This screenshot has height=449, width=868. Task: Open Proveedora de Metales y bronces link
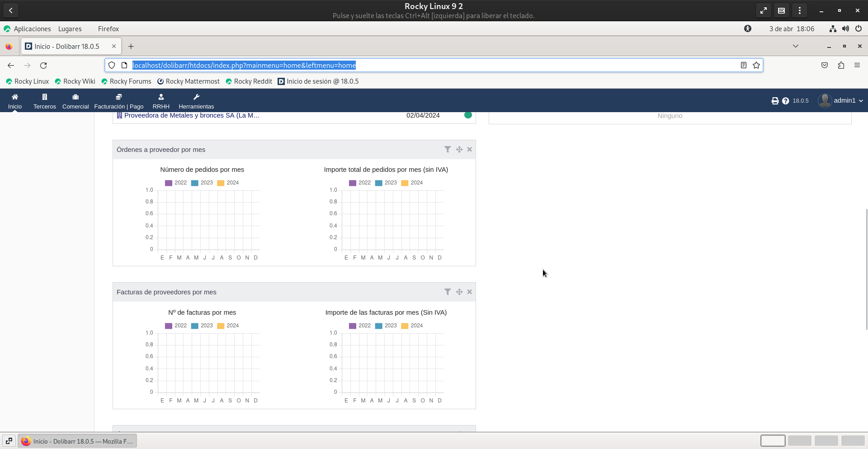click(x=192, y=115)
